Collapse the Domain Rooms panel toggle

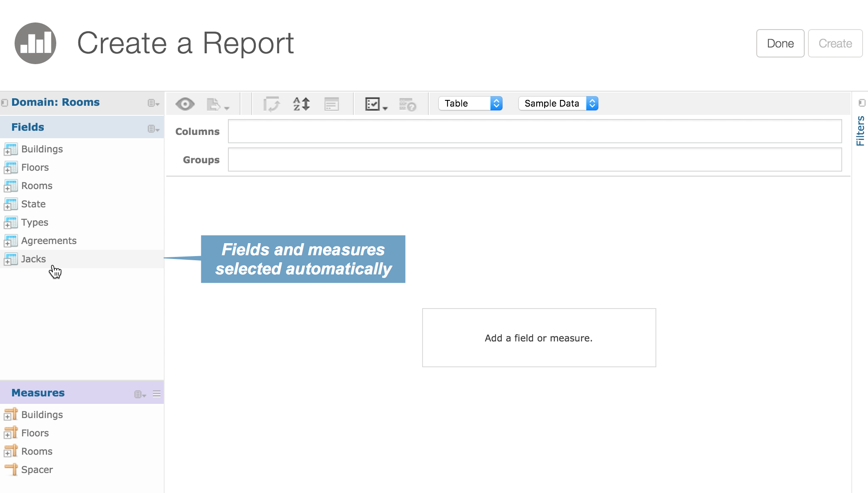click(x=5, y=102)
